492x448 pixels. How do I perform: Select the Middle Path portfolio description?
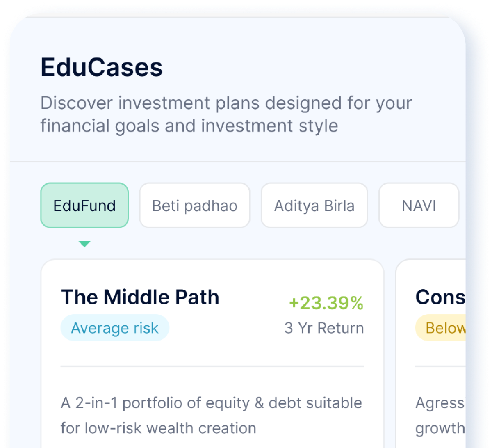[212, 415]
